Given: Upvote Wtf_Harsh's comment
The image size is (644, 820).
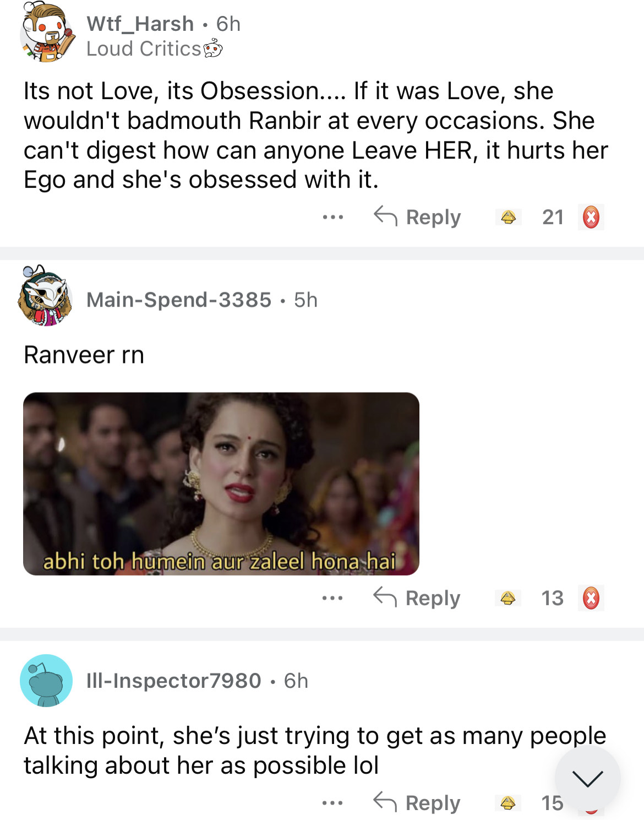Looking at the screenshot, I should click(508, 218).
